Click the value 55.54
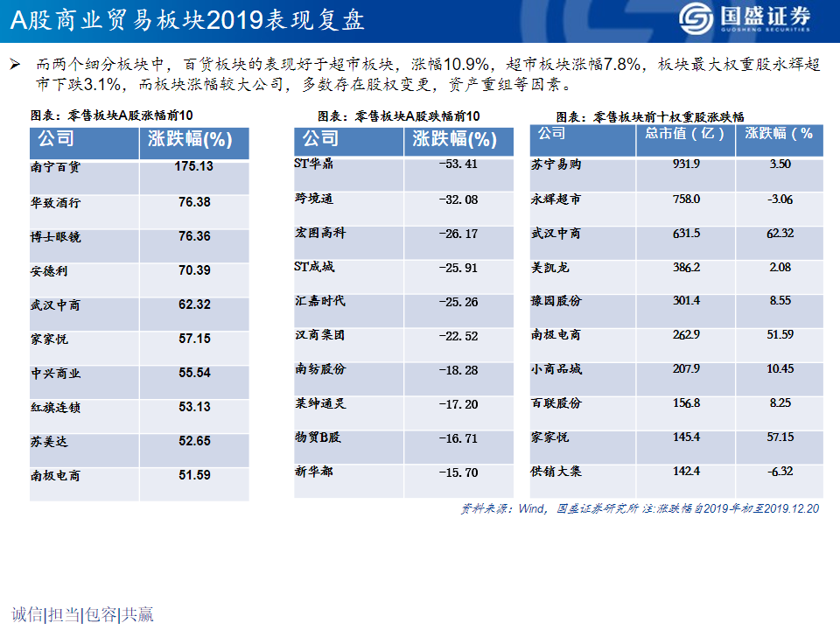Viewport: 840px width, 630px height. pos(194,373)
